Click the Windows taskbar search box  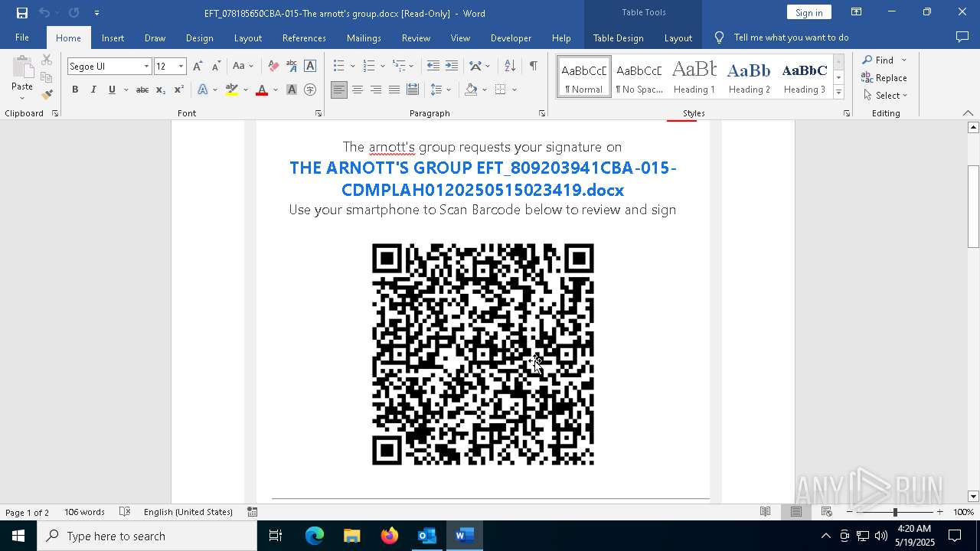(x=147, y=536)
